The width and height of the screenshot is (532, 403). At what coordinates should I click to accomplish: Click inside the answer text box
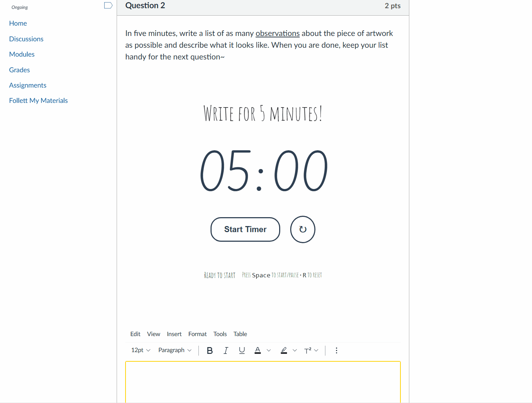[x=263, y=383]
